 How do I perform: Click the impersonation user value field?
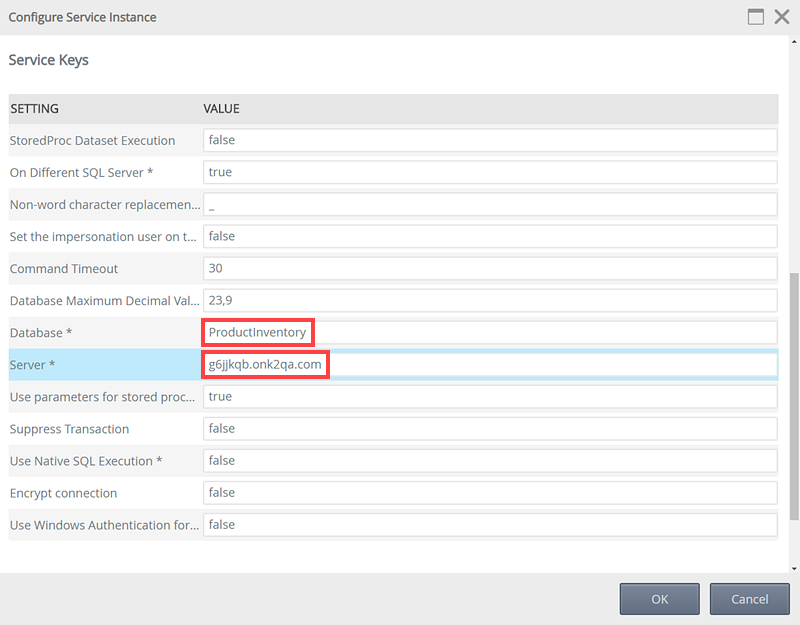pos(490,236)
